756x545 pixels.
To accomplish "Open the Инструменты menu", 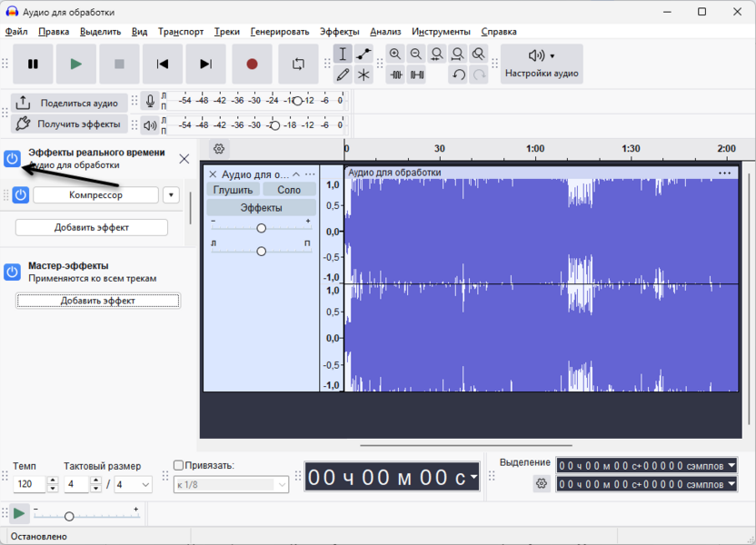I will pyautogui.click(x=441, y=32).
